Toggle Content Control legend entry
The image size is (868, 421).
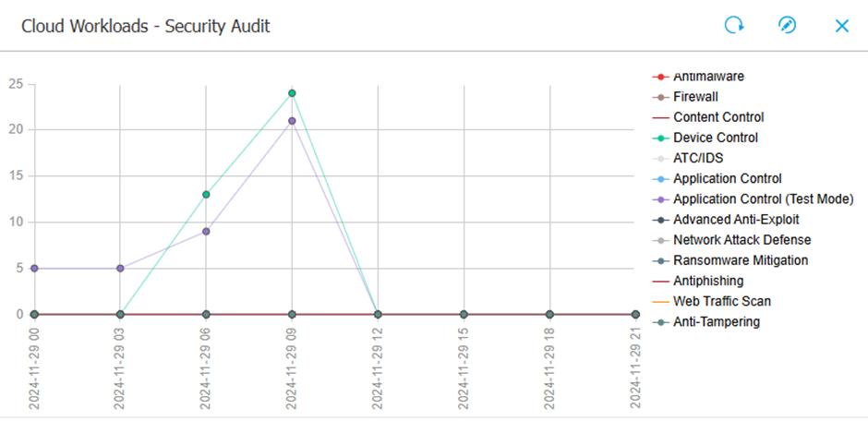[718, 117]
